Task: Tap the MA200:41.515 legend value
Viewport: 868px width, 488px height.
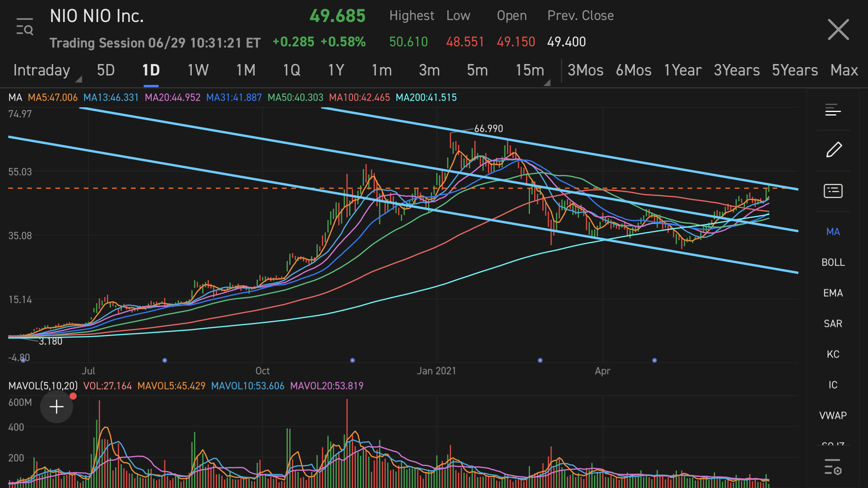Action: click(426, 97)
